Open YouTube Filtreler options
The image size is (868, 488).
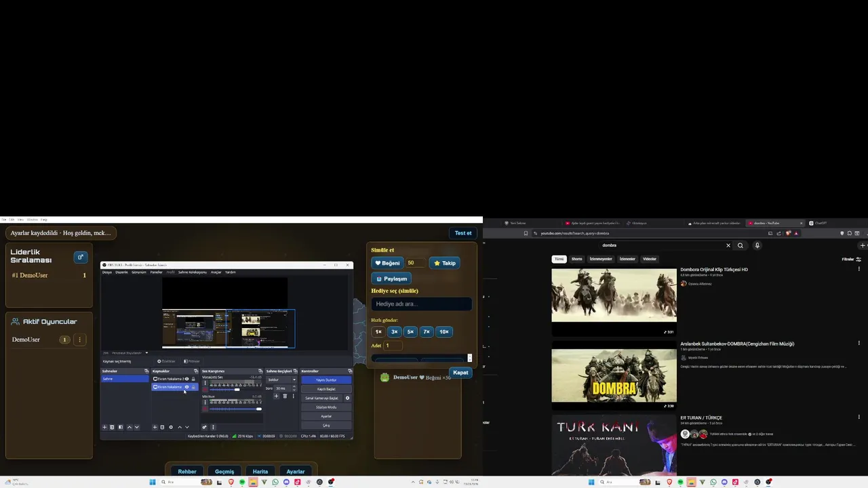pos(851,259)
